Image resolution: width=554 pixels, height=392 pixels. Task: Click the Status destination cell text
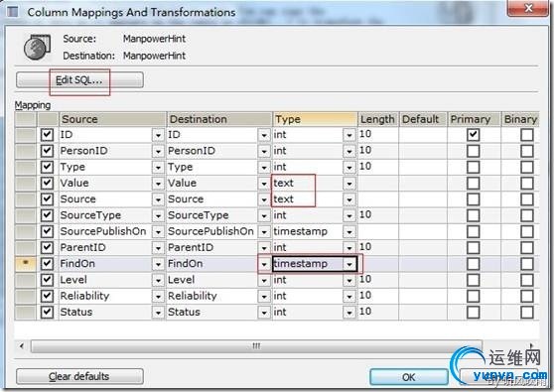click(184, 312)
